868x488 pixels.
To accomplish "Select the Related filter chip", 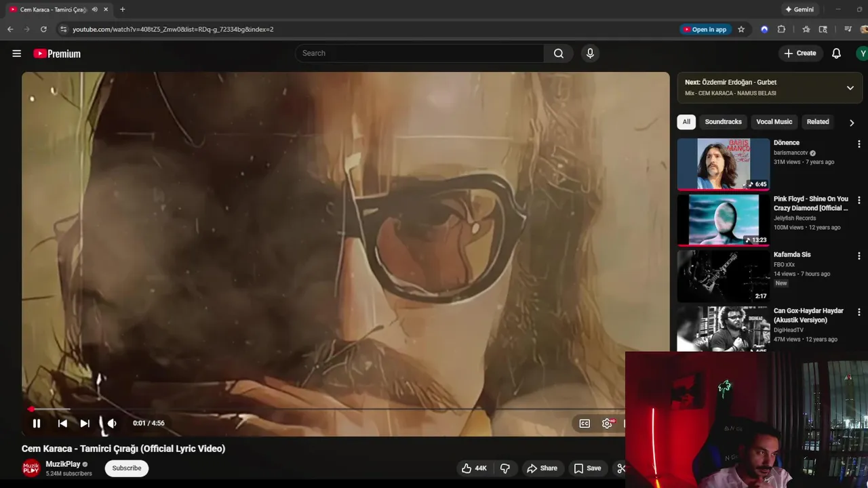I will tap(818, 122).
